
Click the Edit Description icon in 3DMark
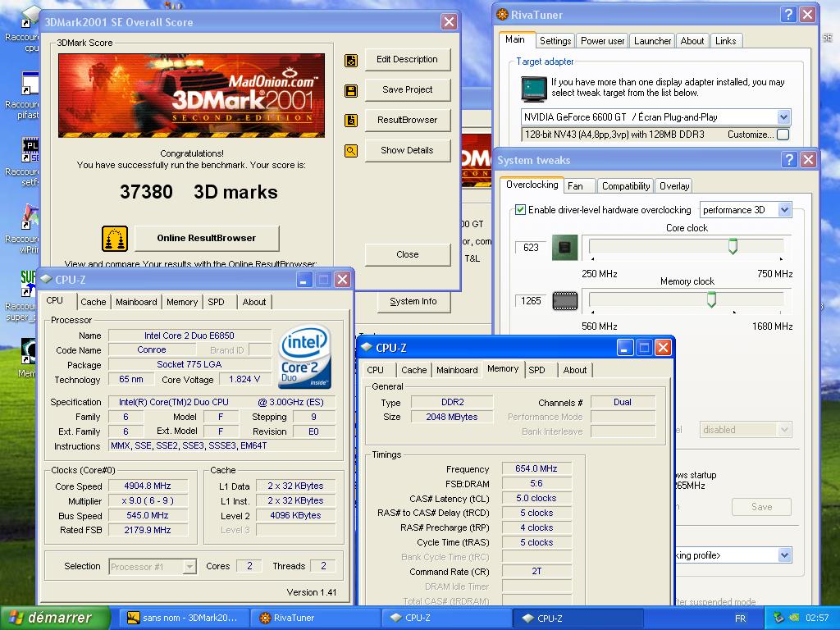(x=351, y=61)
